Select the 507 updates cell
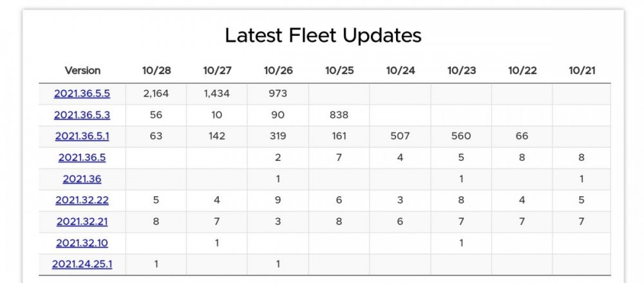Viewport: 644px width, 283px height. 400,136
